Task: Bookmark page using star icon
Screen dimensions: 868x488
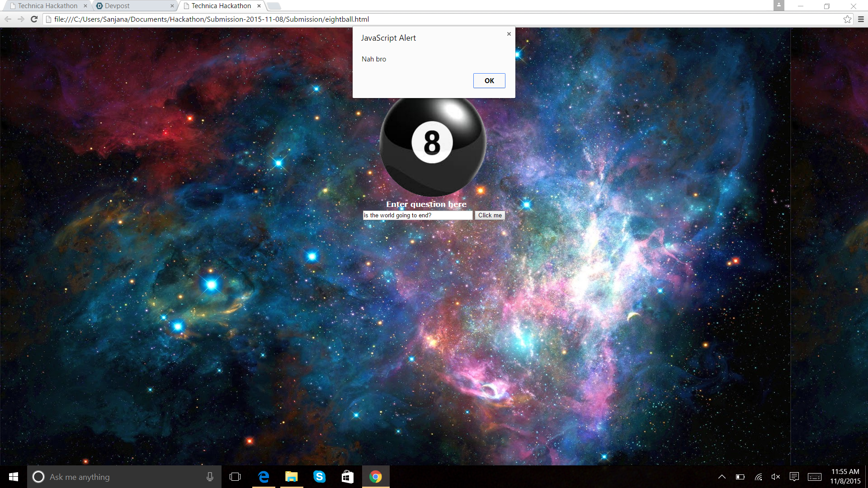Action: click(847, 19)
